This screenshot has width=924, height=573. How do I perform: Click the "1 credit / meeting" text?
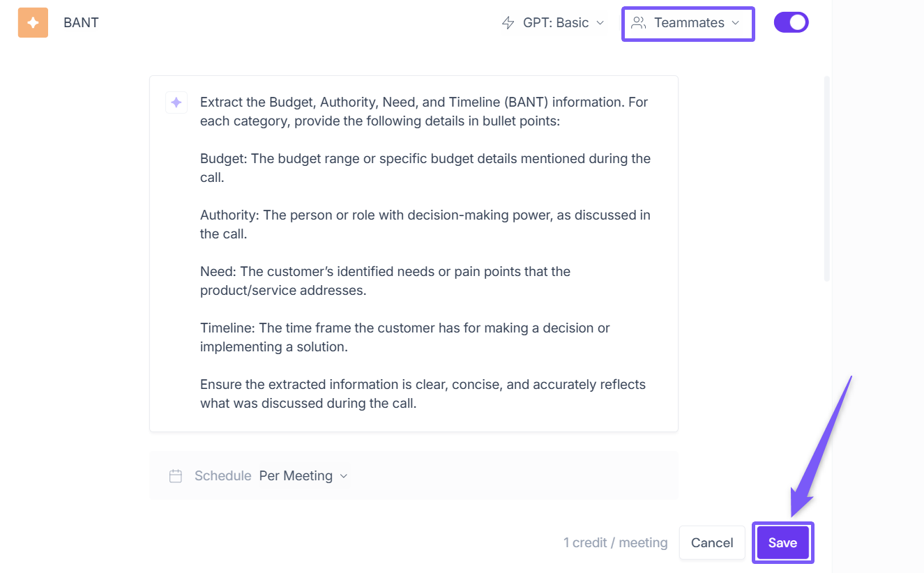(615, 543)
